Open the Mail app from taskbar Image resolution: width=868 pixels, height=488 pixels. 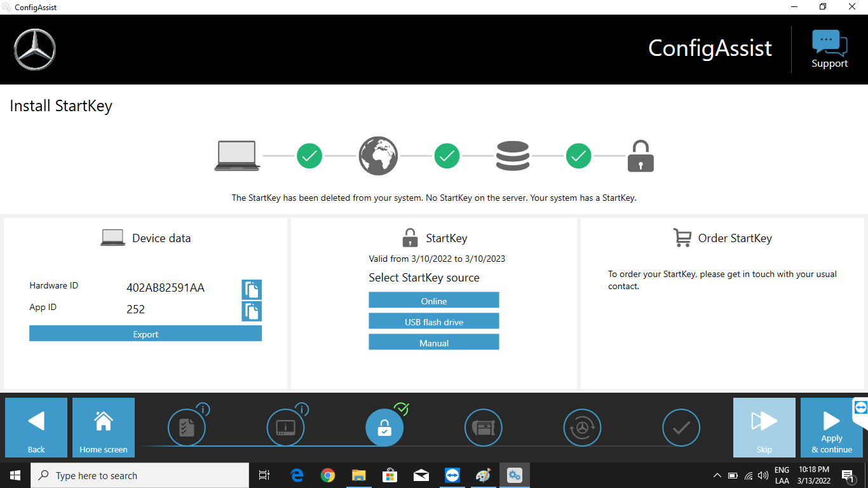(421, 475)
